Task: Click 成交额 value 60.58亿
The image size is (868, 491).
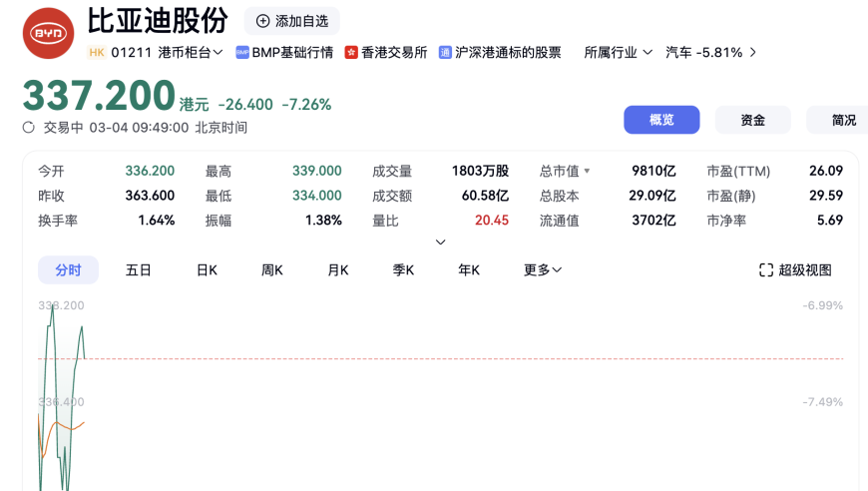Action: coord(485,196)
